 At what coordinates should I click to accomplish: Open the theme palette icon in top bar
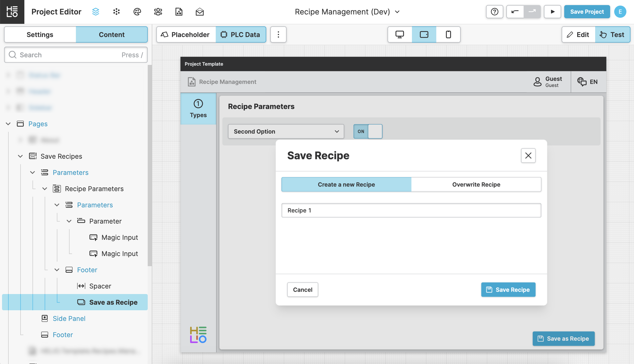(137, 12)
